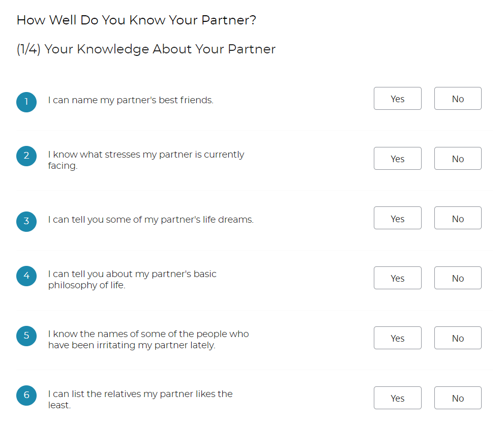Click the numbered circle for question 2

click(26, 156)
